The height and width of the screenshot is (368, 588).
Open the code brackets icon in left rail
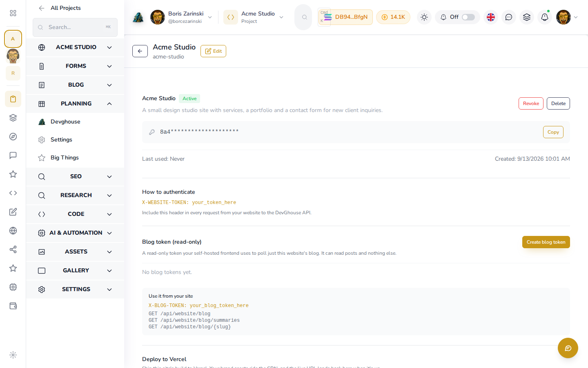13,193
